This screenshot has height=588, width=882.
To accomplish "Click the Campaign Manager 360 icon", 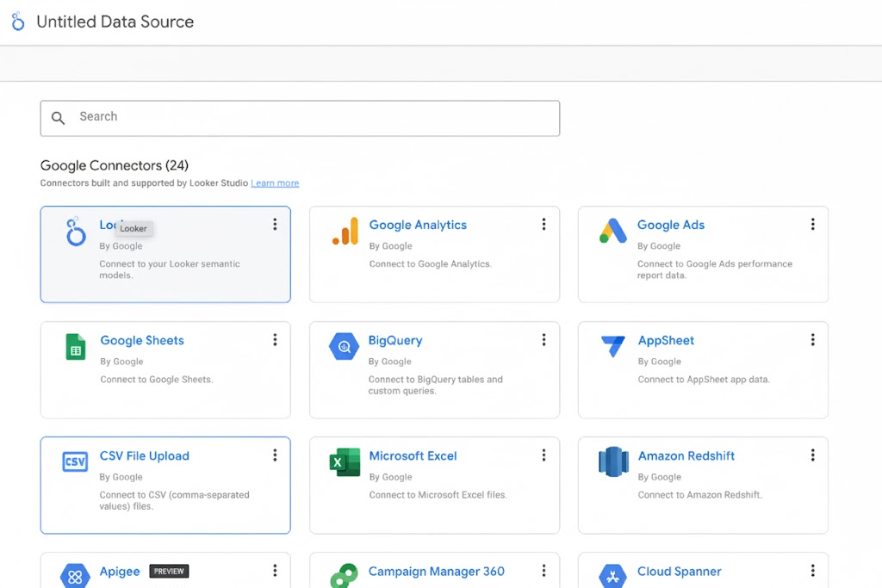I will [345, 576].
